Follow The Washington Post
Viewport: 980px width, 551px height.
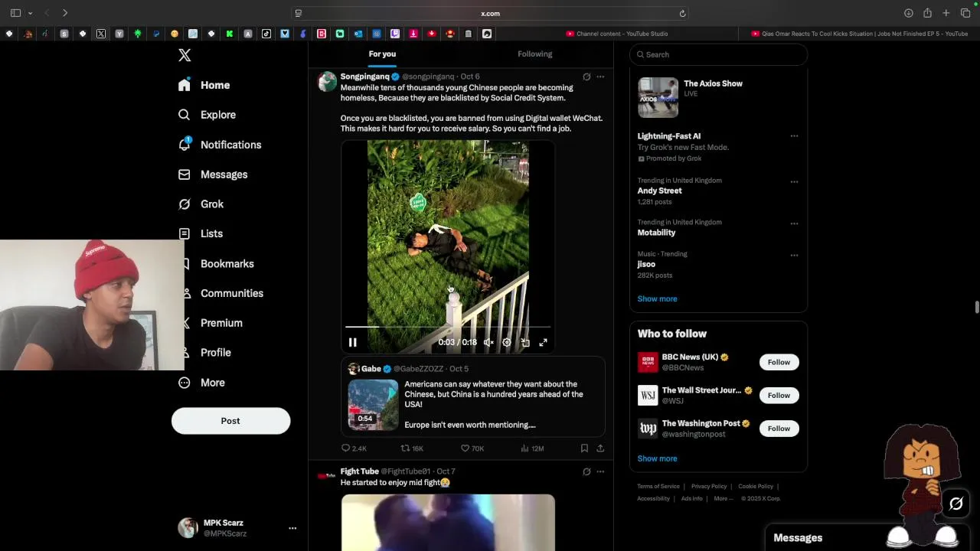[779, 428]
